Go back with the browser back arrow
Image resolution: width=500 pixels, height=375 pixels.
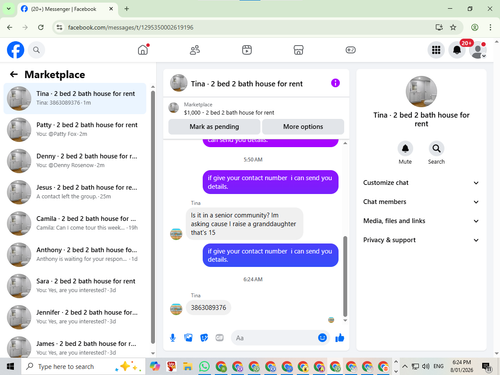click(x=10, y=27)
